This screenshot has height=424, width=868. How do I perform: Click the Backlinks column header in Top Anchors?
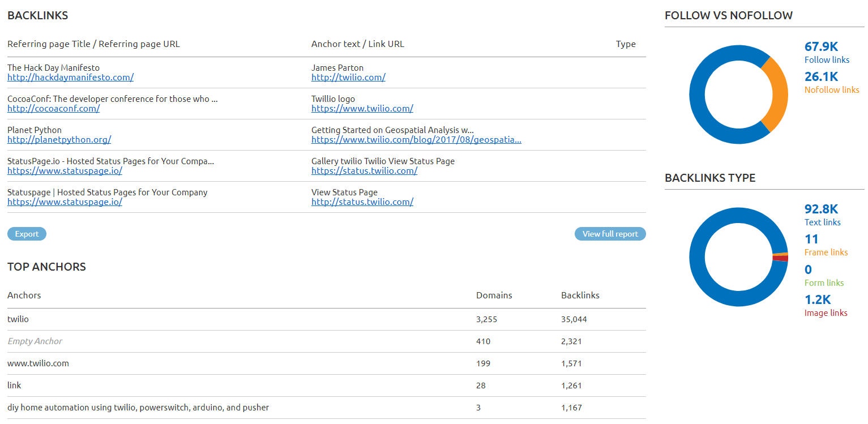580,295
